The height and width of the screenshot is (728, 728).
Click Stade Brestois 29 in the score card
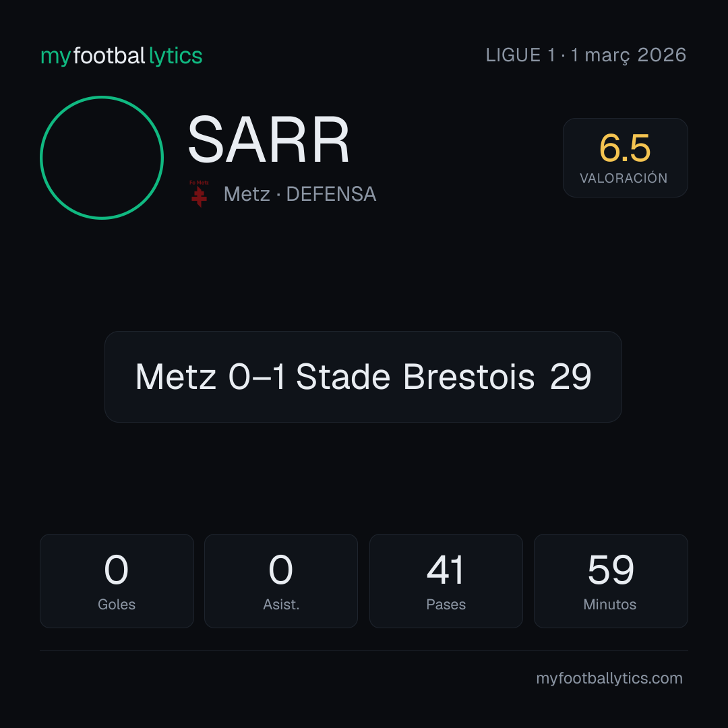click(x=444, y=377)
